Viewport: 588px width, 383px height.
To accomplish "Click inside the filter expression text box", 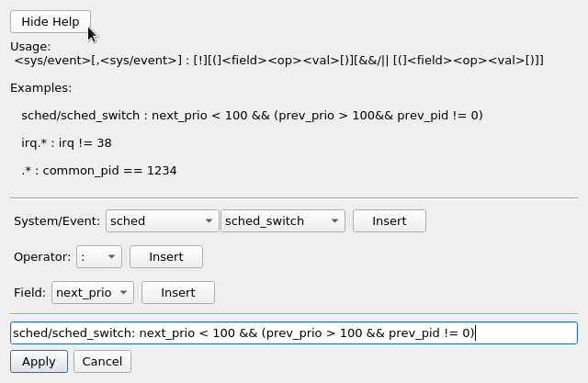I will 294,332.
